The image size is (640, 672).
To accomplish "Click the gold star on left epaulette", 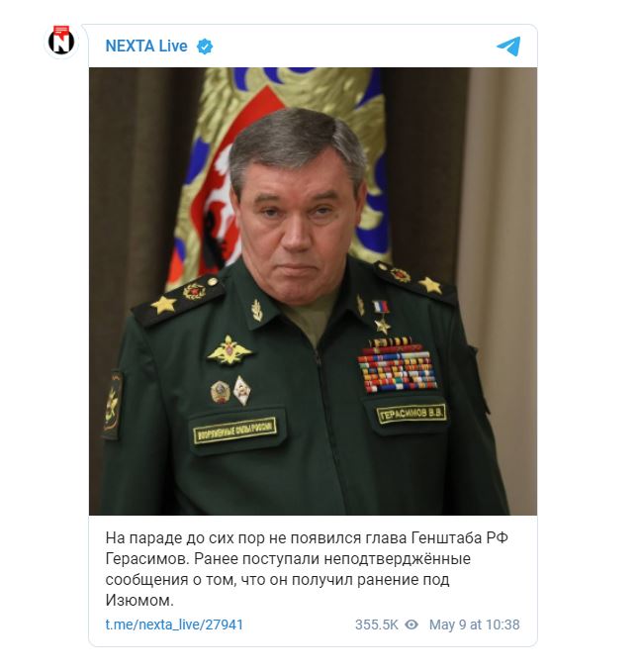I will point(163,304).
